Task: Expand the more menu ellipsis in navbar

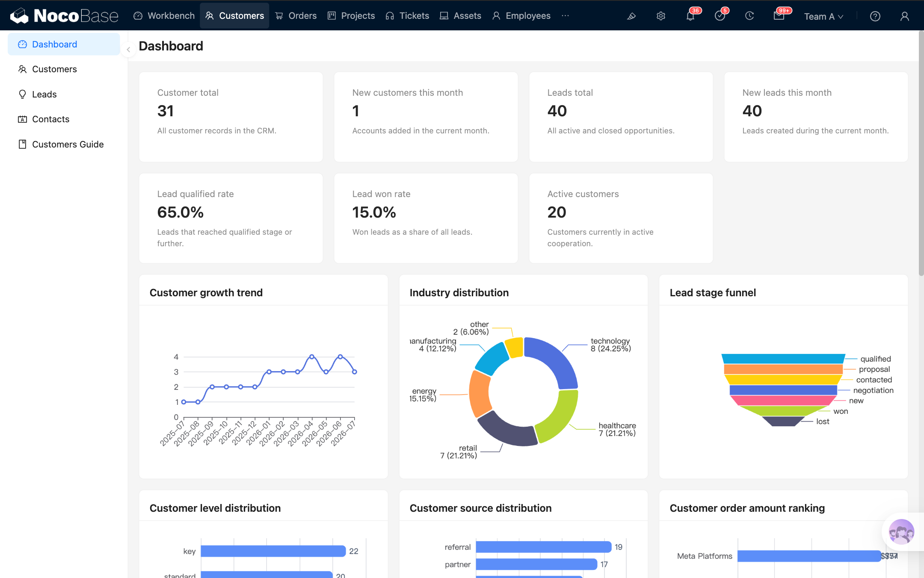Action: (x=566, y=16)
